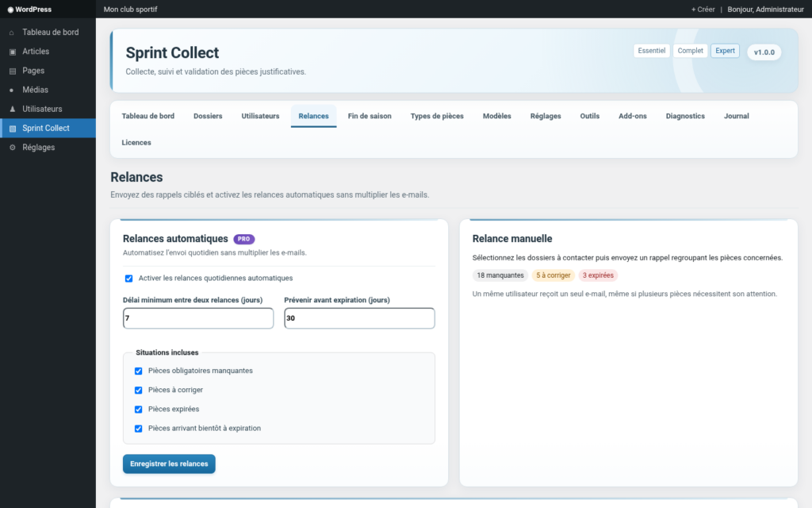Viewport: 812px width, 508px height.
Task: Click Enregistrer les relances button
Action: click(x=169, y=464)
